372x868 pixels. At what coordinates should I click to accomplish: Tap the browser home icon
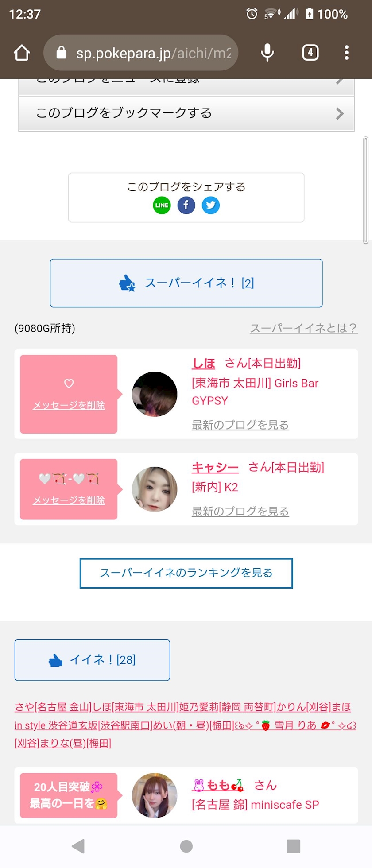tap(22, 53)
